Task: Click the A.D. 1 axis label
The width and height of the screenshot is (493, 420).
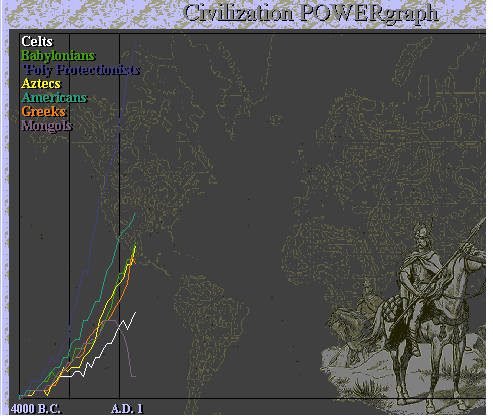Action: click(x=127, y=409)
